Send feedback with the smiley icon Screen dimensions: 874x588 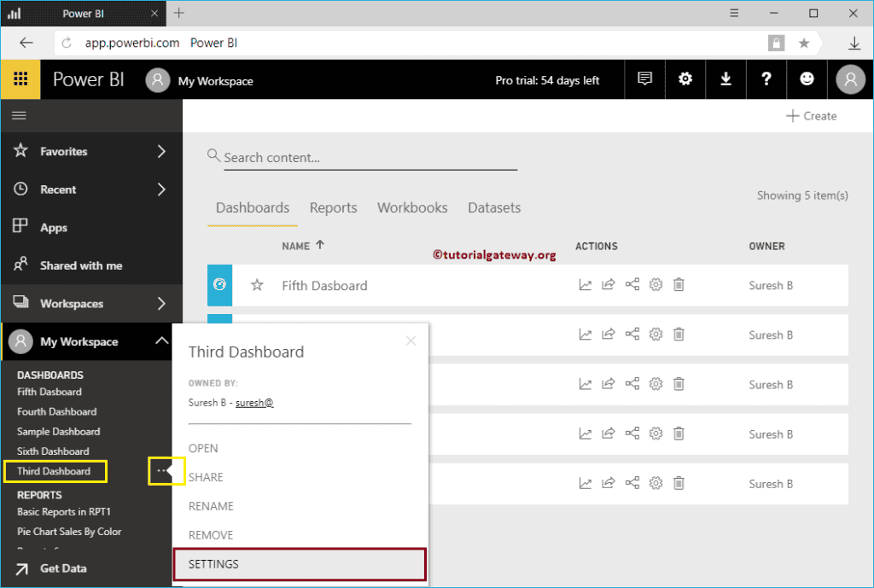pyautogui.click(x=807, y=79)
